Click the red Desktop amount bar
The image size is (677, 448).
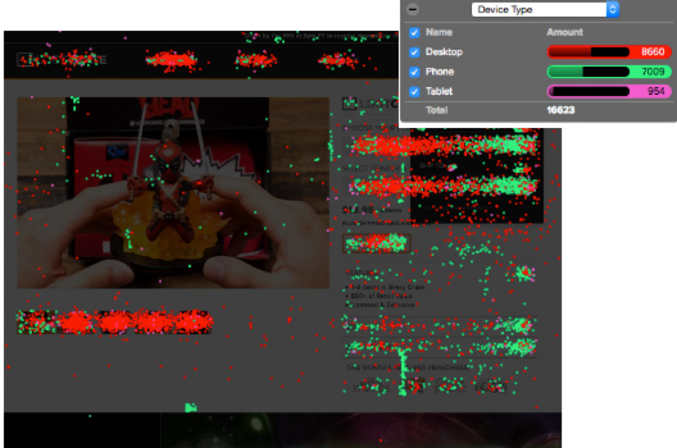coord(608,51)
